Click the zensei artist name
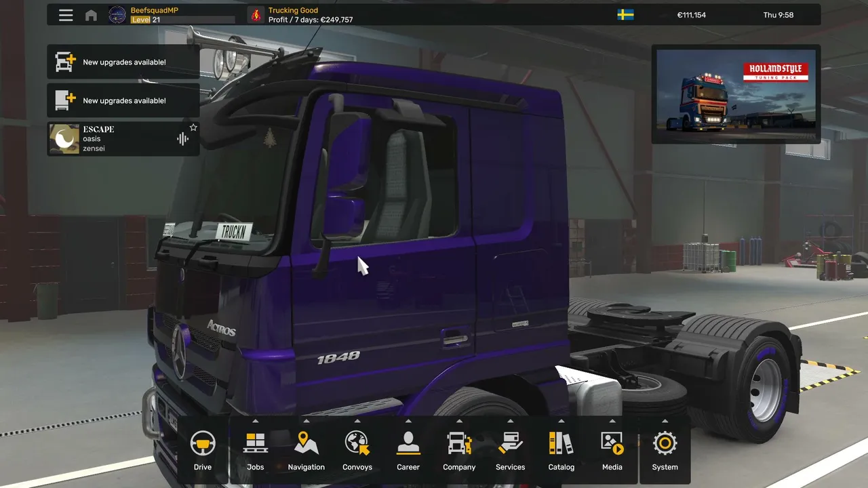The height and width of the screenshot is (488, 868). coord(94,148)
